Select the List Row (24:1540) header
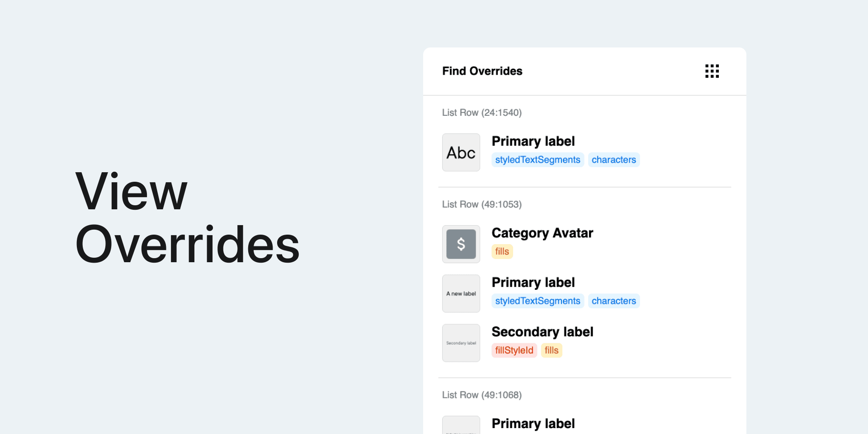The height and width of the screenshot is (434, 868). 482,113
